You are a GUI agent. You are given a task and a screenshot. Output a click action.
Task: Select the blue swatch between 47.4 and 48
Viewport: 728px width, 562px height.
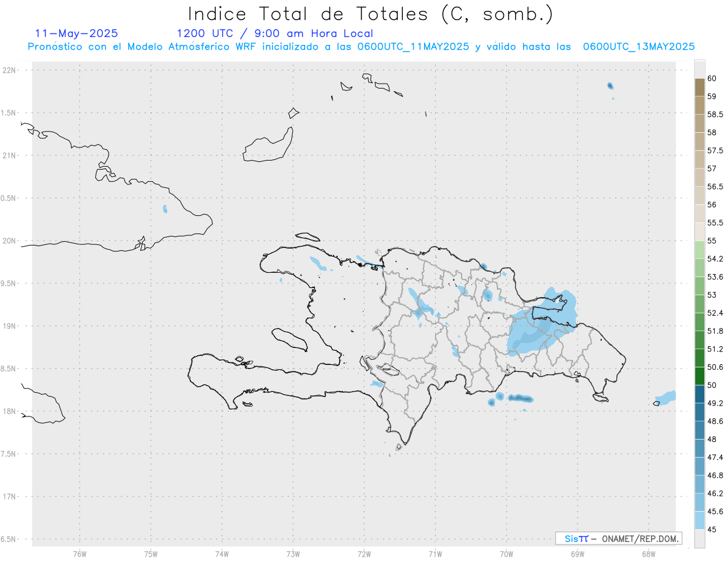[x=699, y=448]
